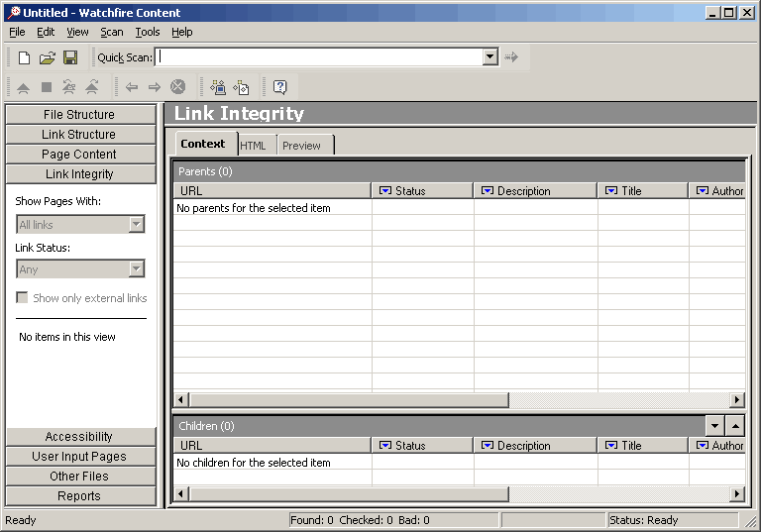Switch to the Context tab

click(x=206, y=144)
